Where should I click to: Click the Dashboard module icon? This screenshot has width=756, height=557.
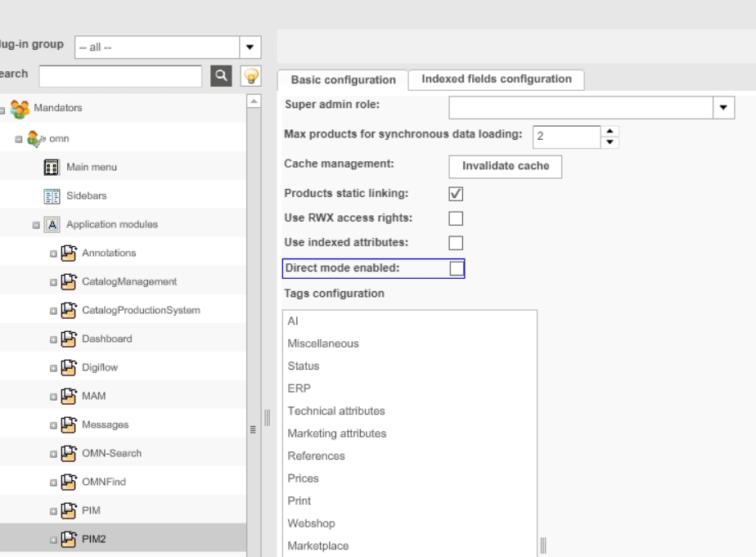[x=71, y=339]
